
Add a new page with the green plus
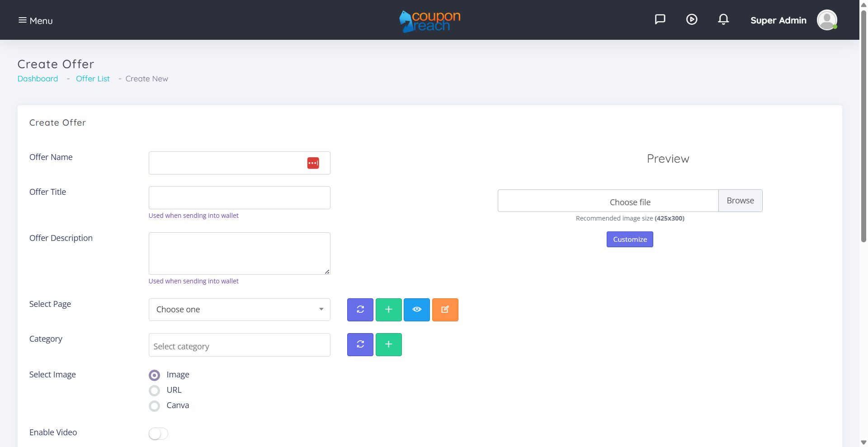click(x=389, y=310)
